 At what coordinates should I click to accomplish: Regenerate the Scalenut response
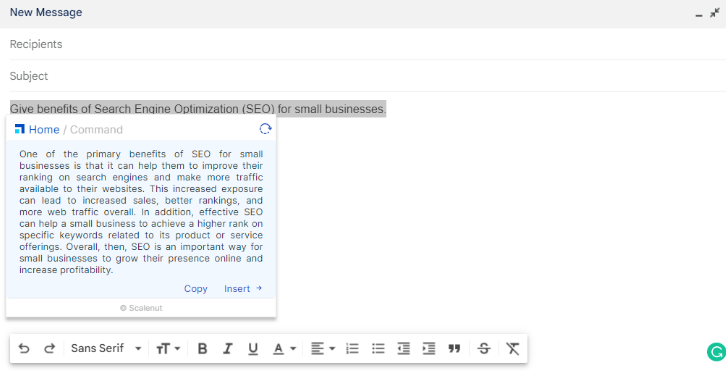(265, 128)
